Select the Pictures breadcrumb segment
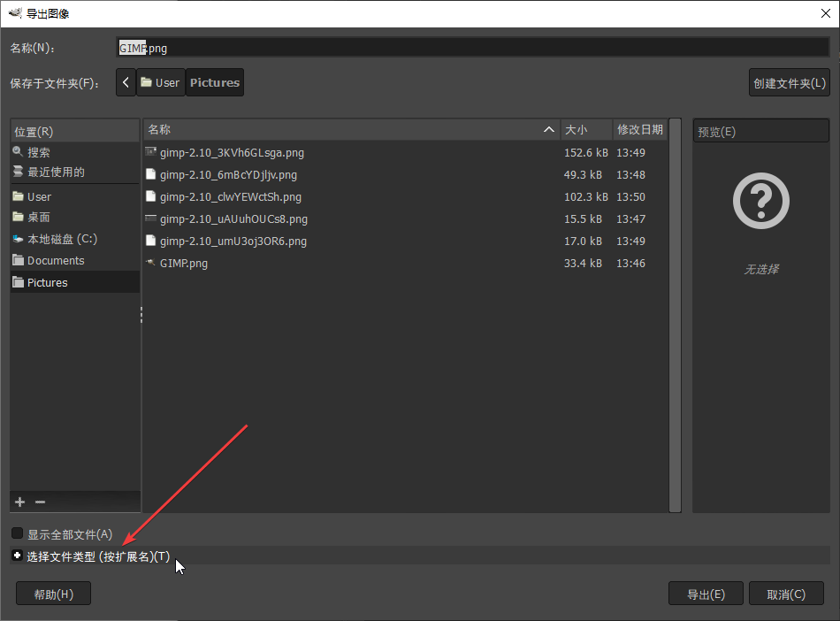The image size is (840, 621). pyautogui.click(x=214, y=81)
